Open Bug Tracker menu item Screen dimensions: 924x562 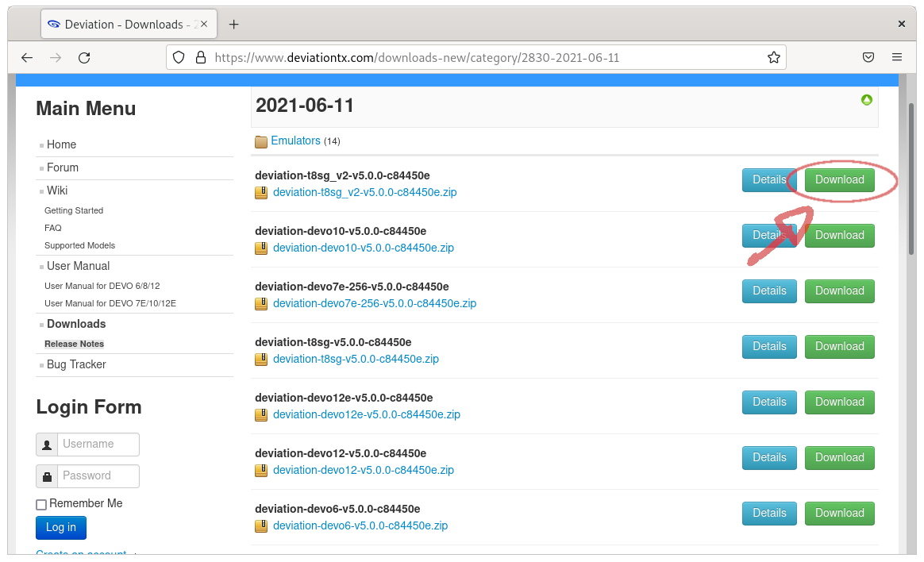(77, 364)
